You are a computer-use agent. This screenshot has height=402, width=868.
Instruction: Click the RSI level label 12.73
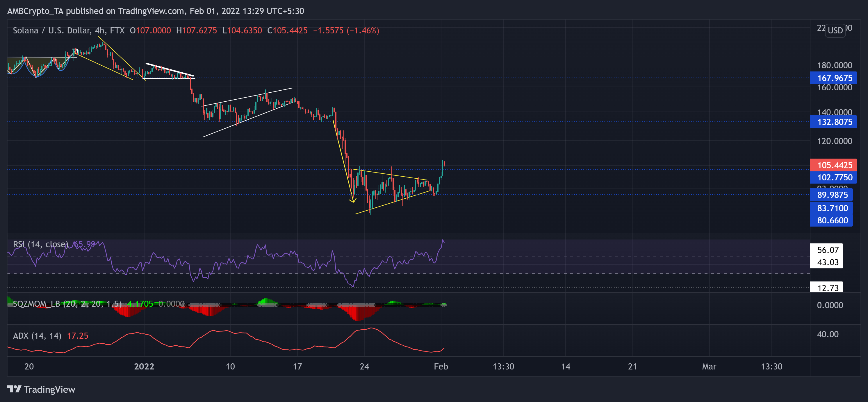click(826, 288)
